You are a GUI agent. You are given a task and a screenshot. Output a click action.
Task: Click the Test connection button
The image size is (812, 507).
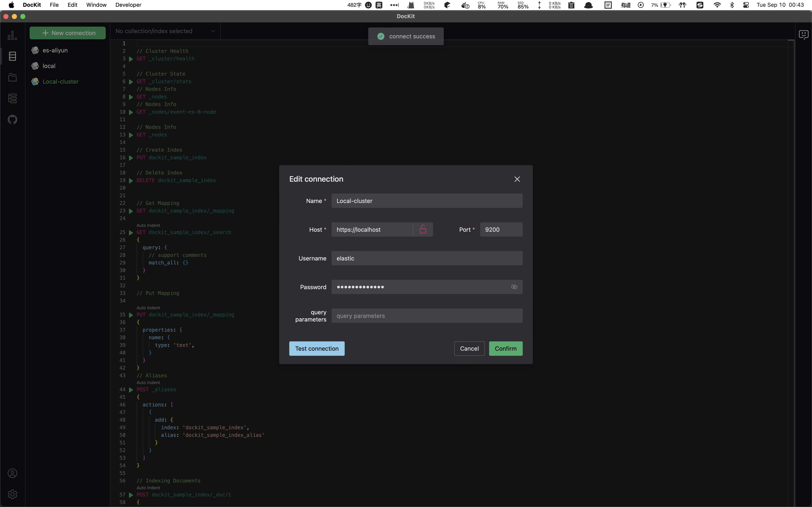(x=316, y=348)
